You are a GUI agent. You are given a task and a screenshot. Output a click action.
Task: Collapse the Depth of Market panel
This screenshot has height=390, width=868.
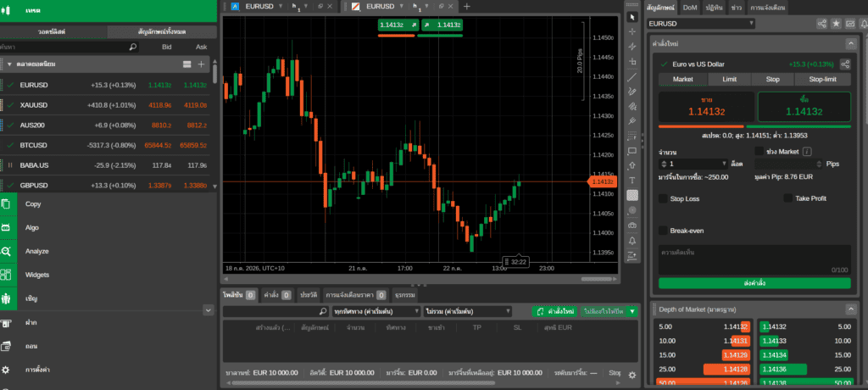point(850,309)
